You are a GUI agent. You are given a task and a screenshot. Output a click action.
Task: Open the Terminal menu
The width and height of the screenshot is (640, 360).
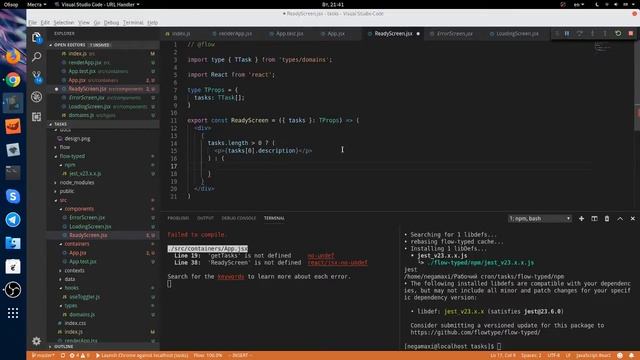pos(133,22)
